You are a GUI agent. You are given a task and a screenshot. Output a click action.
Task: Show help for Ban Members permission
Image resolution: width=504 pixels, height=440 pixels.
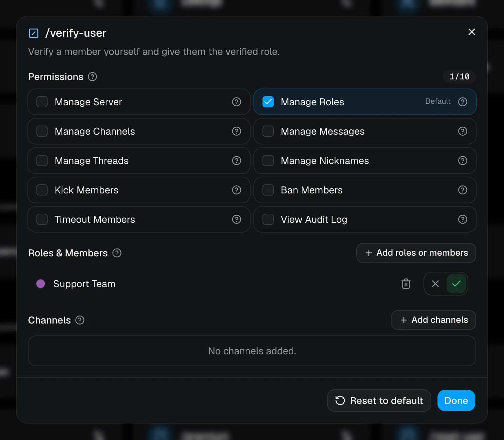463,190
